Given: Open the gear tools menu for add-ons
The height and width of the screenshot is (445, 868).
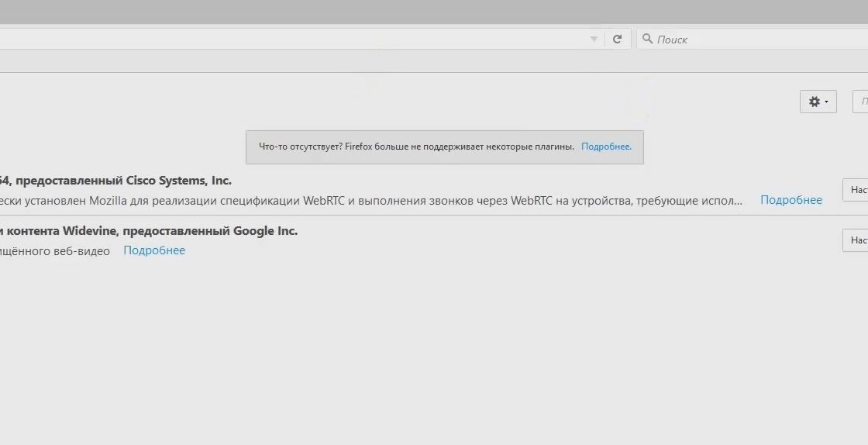Looking at the screenshot, I should [818, 102].
